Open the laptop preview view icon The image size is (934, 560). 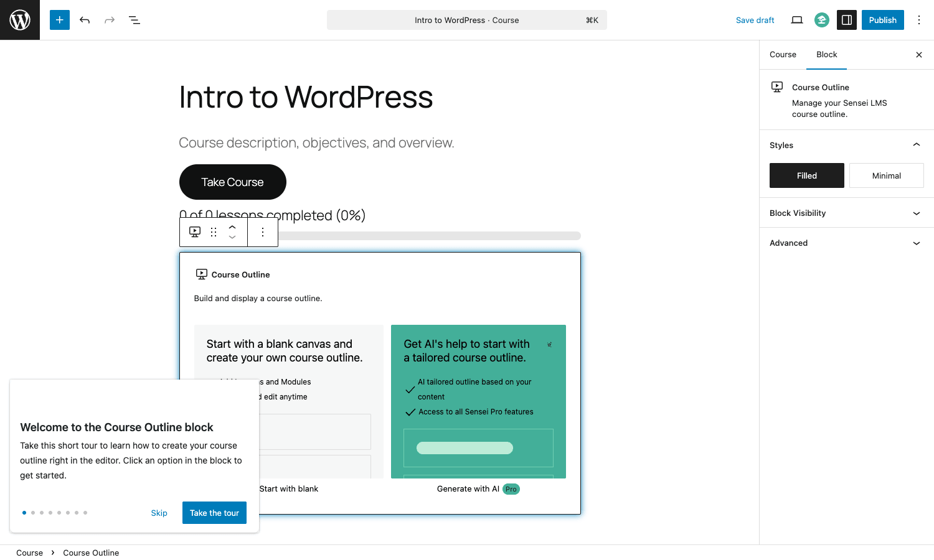pos(797,20)
